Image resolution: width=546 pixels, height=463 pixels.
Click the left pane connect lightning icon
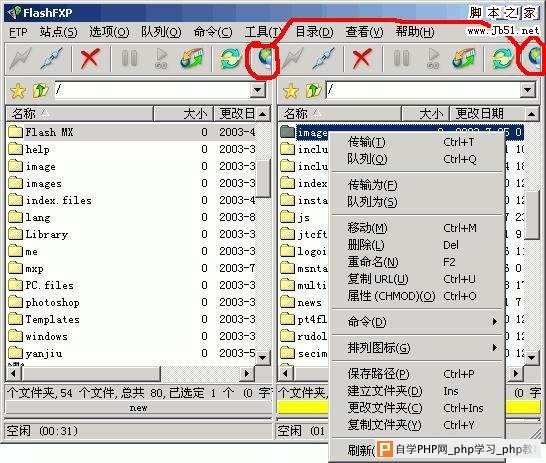point(21,58)
